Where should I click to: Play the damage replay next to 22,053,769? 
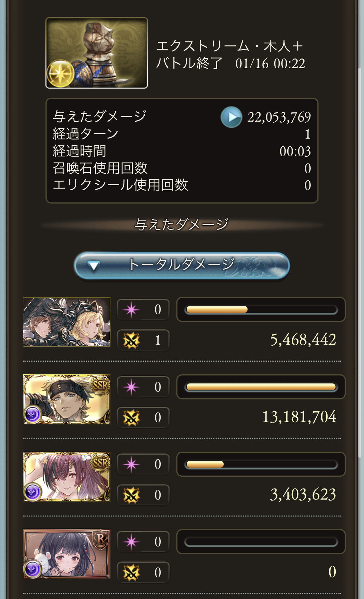click(x=231, y=117)
